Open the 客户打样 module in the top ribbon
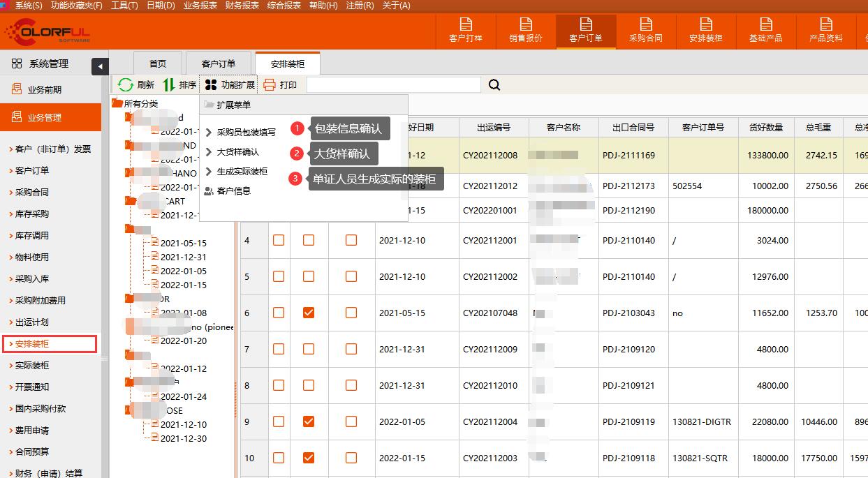This screenshot has width=868, height=478. (466, 30)
